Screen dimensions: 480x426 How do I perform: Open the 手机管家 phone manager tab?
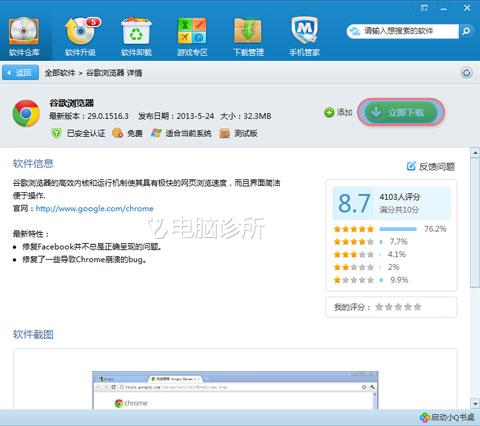pos(304,37)
